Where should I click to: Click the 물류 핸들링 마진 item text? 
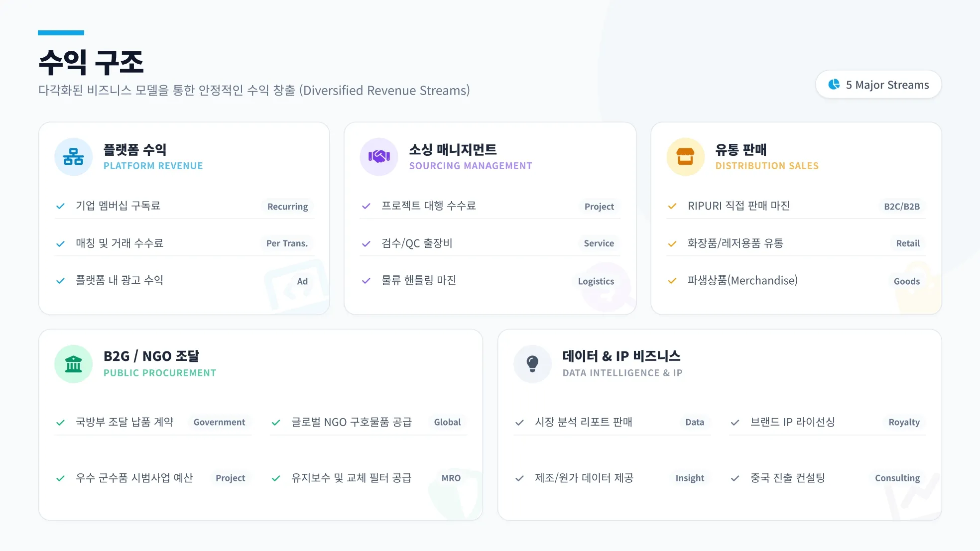click(x=419, y=280)
